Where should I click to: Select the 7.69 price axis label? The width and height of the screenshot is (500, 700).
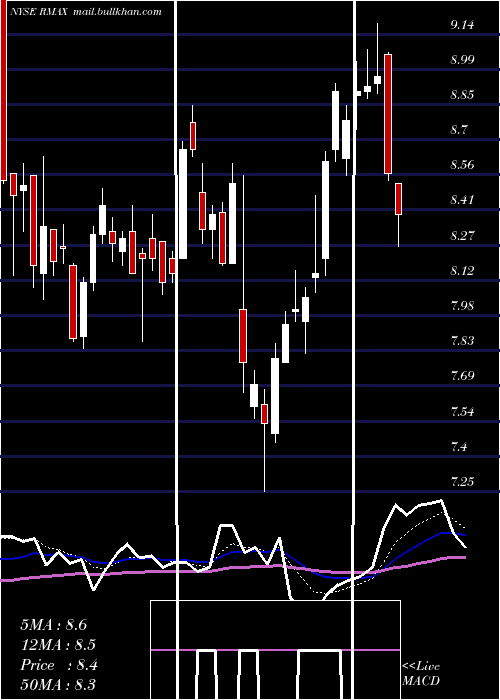(x=462, y=376)
